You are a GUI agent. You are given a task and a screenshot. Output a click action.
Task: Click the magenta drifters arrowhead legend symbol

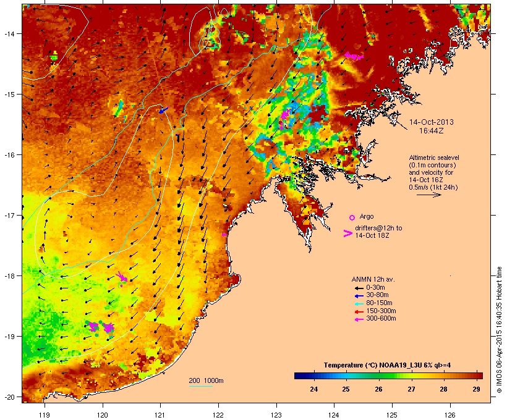tap(347, 233)
